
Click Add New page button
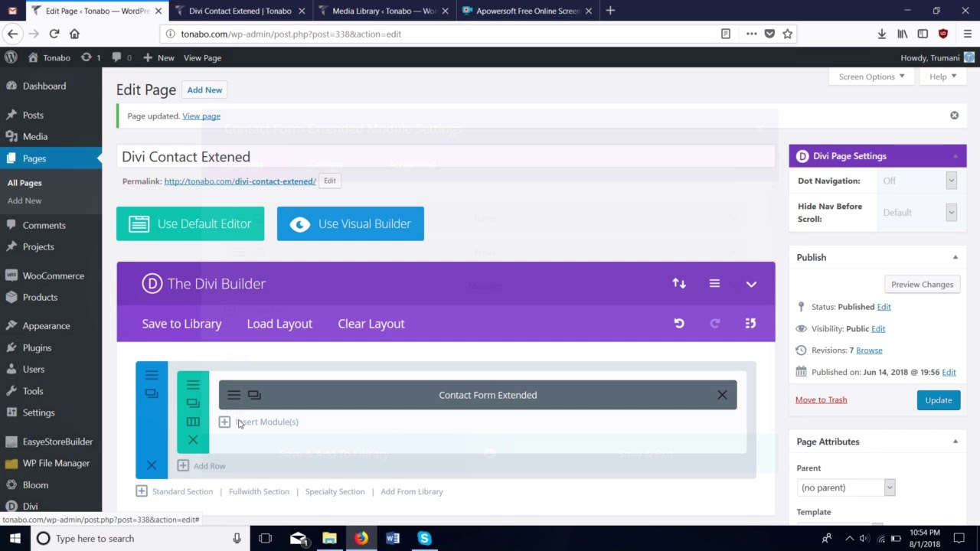tap(204, 90)
